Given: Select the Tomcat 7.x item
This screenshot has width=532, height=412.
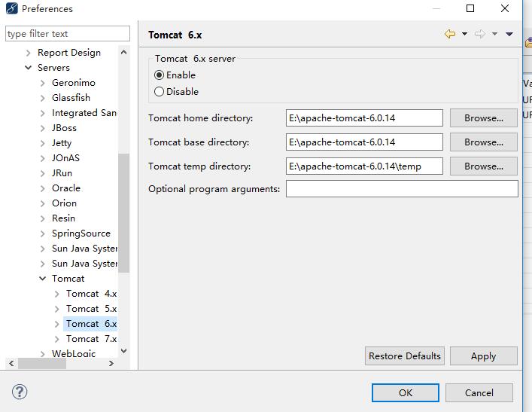Looking at the screenshot, I should [92, 339].
